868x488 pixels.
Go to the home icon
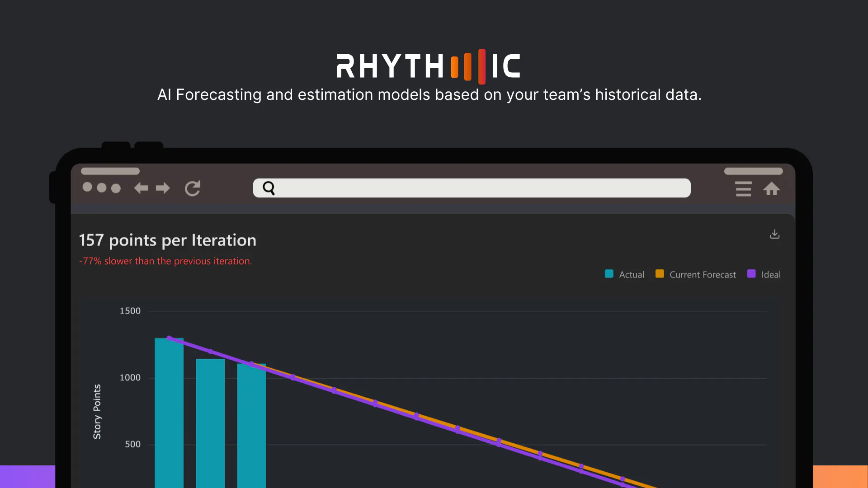(x=772, y=188)
